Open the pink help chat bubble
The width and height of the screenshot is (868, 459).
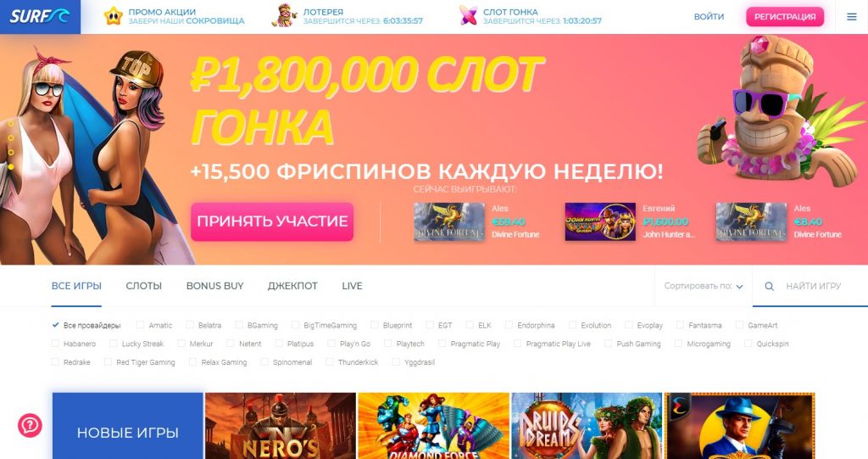30,425
